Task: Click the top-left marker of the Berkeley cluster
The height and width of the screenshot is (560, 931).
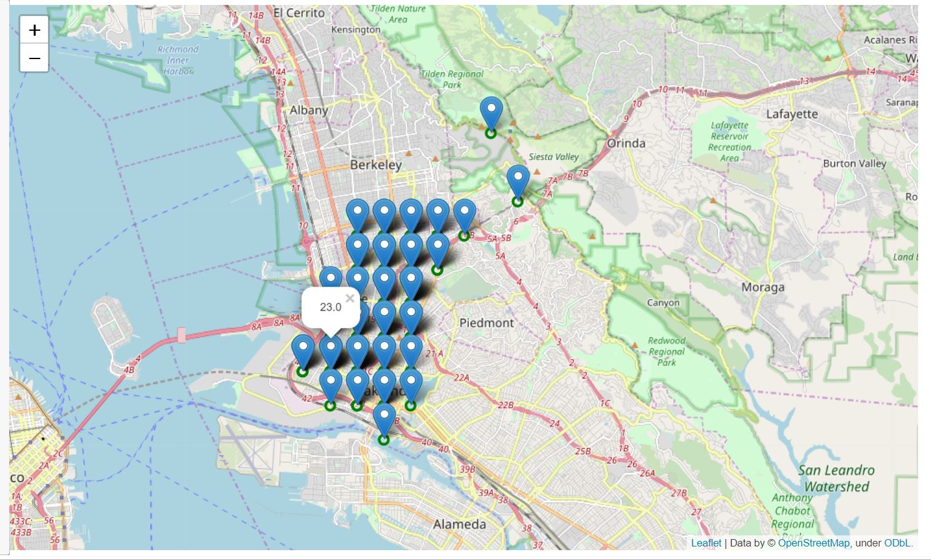Action: point(356,212)
